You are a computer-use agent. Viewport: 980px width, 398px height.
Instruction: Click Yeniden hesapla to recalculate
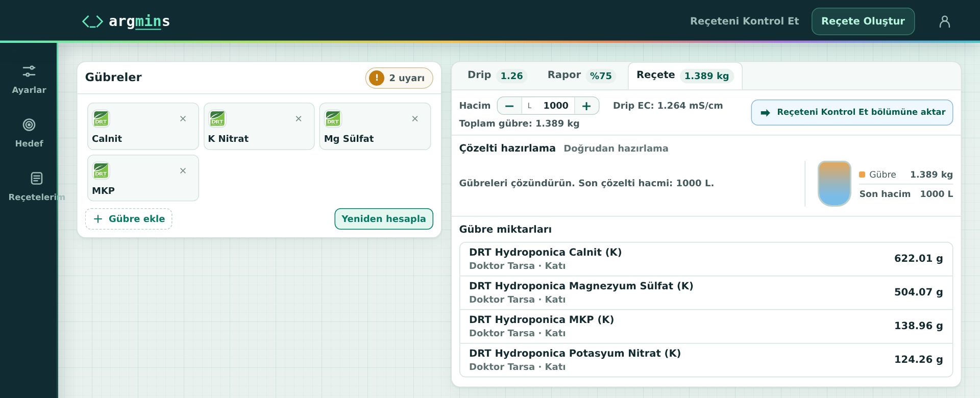click(x=384, y=219)
